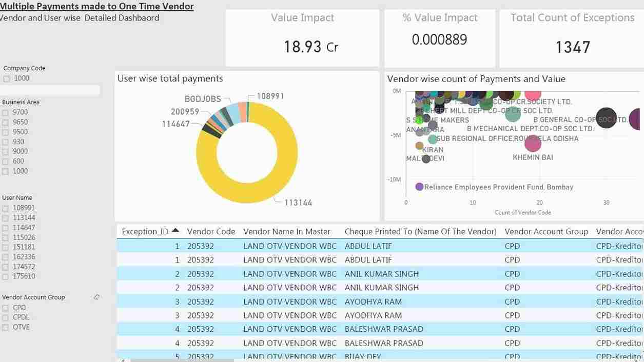
Task: Check user 162336 in User Name list
Action: pos(5,257)
